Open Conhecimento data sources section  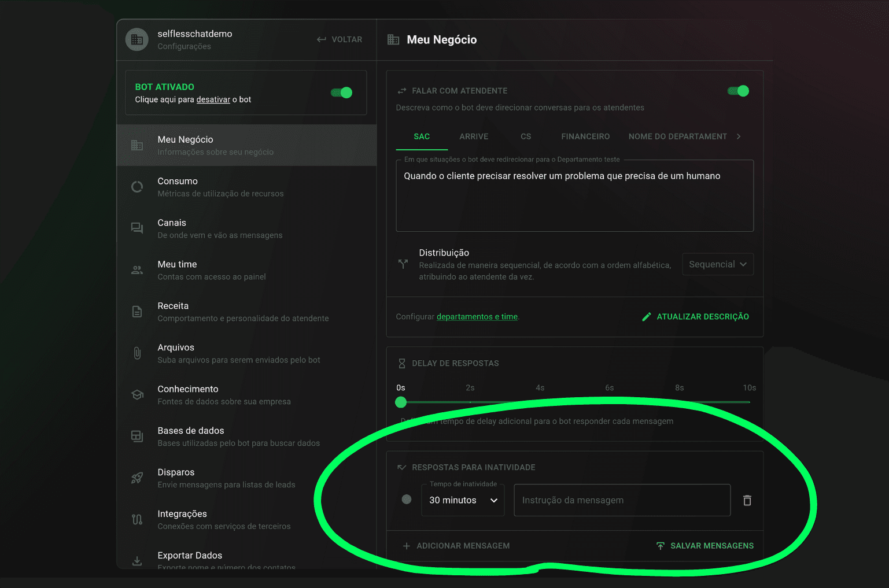[247, 395]
